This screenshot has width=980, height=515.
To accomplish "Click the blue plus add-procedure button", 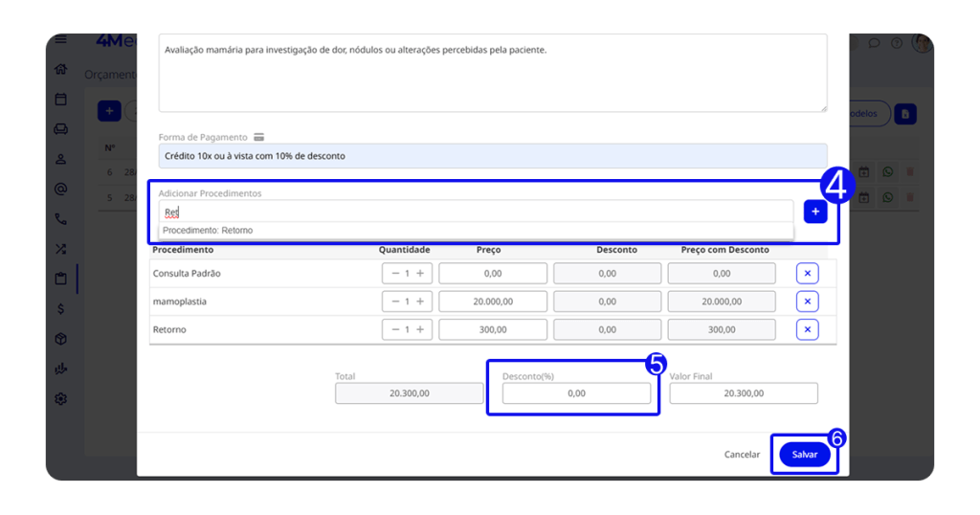I will click(x=815, y=212).
